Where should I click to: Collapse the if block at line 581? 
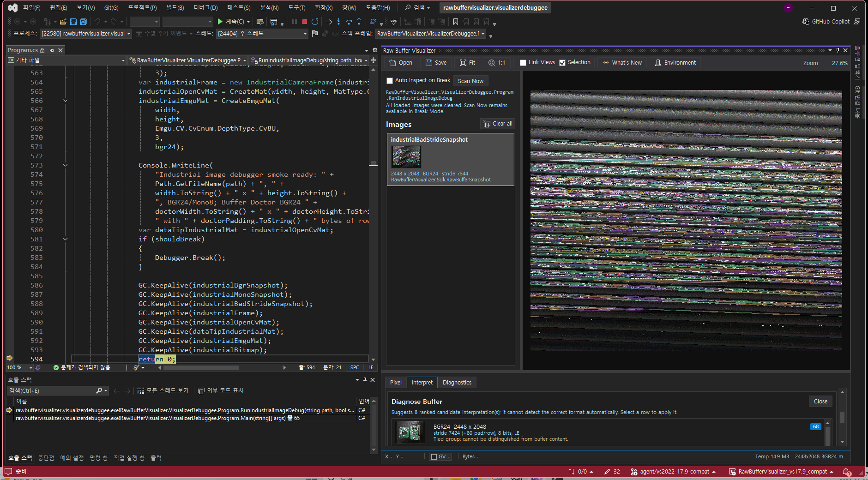click(x=65, y=239)
